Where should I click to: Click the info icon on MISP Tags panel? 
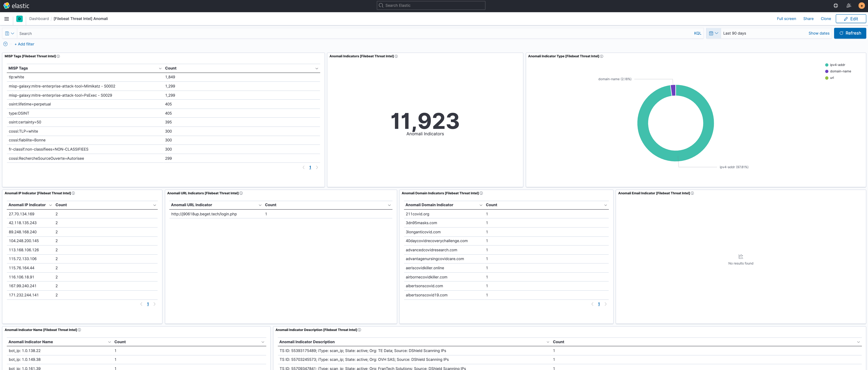58,56
